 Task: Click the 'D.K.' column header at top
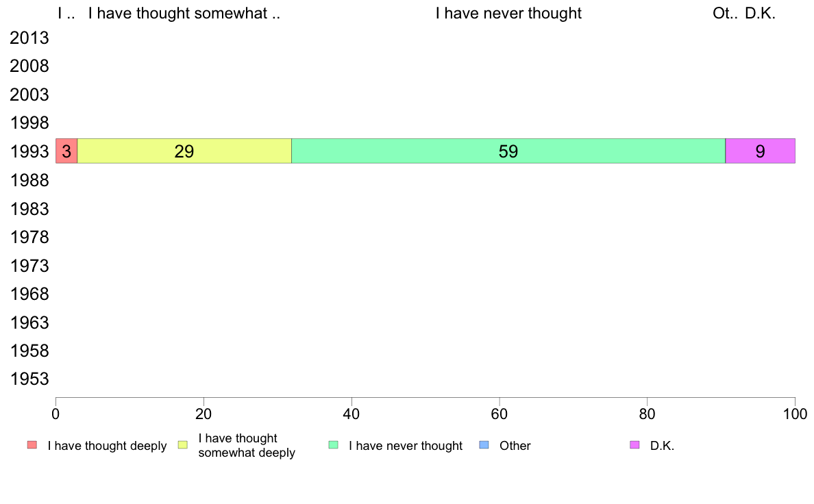pyautogui.click(x=760, y=13)
